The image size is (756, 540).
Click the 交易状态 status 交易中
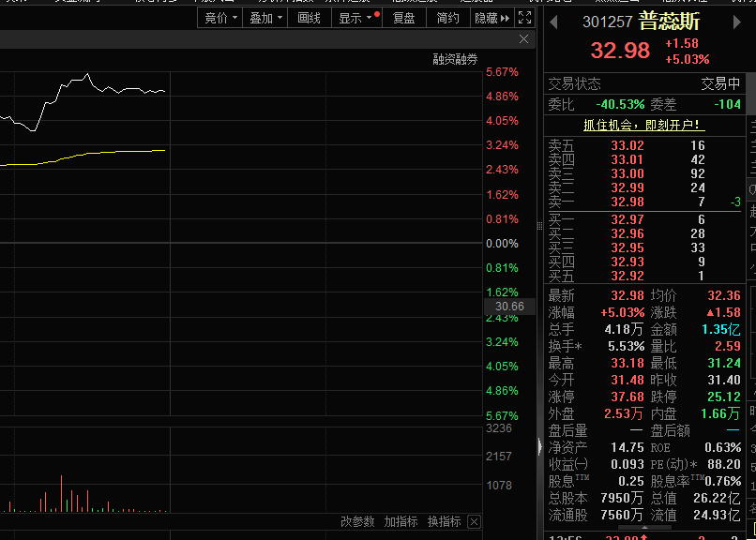(x=720, y=83)
